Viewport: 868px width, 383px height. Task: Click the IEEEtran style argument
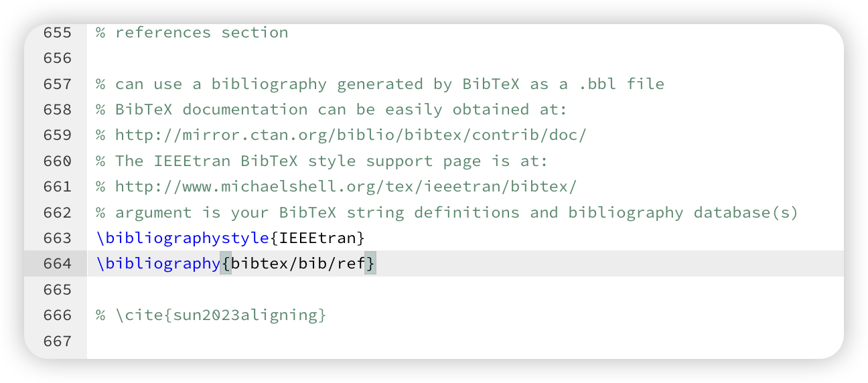[317, 238]
